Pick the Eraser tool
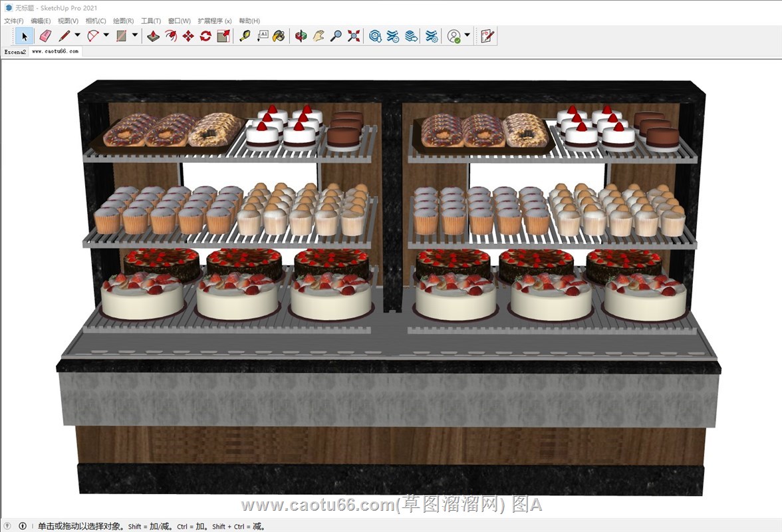 click(x=45, y=36)
